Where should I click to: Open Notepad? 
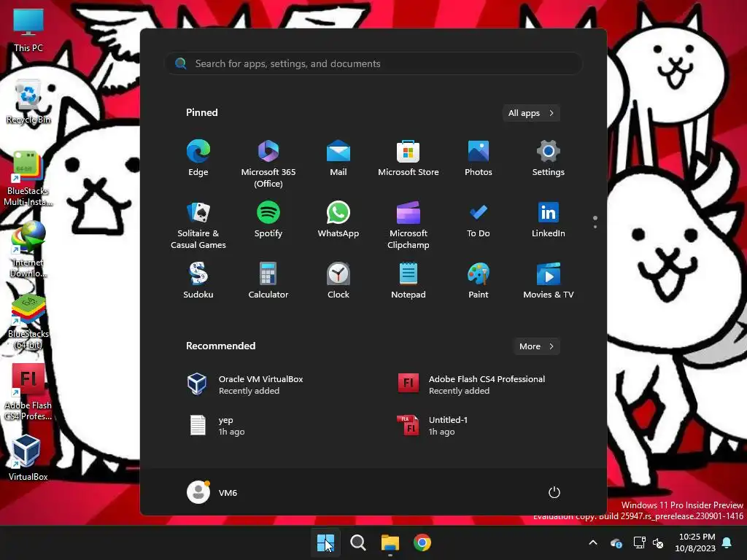[409, 281]
